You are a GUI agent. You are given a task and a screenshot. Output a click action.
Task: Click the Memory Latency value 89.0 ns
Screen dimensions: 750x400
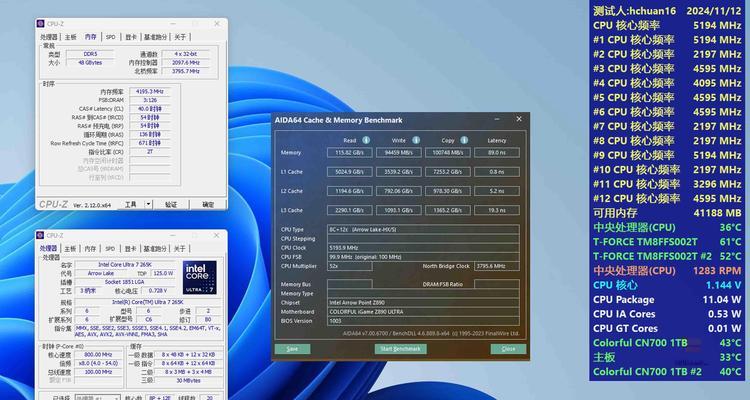click(497, 153)
